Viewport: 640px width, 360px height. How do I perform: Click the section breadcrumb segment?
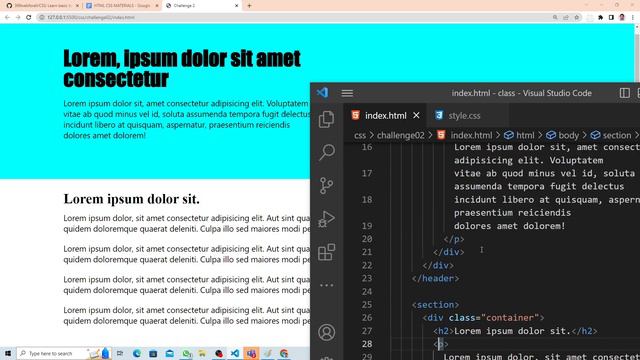616,135
